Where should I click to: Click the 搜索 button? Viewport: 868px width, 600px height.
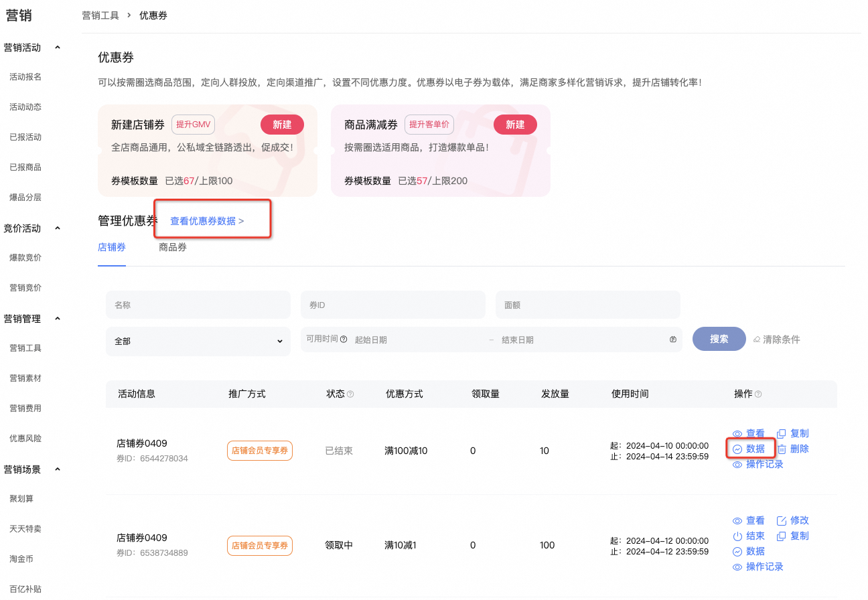tap(719, 339)
